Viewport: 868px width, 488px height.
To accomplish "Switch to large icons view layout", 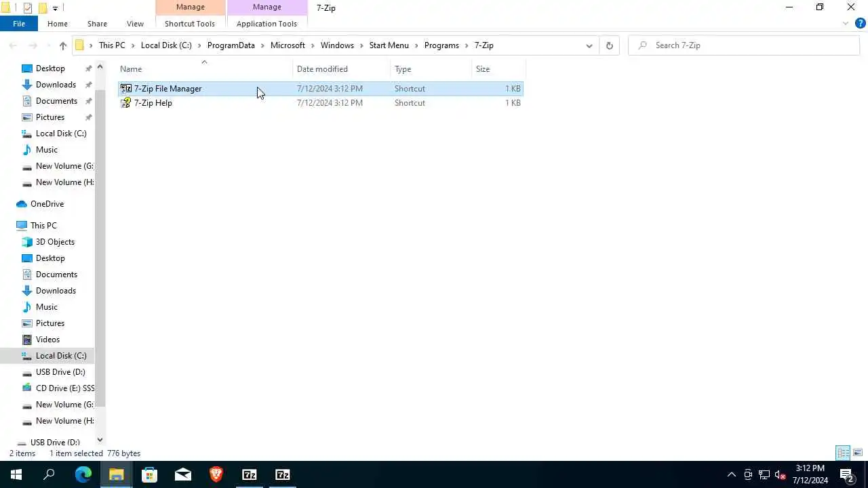I will click(x=858, y=453).
